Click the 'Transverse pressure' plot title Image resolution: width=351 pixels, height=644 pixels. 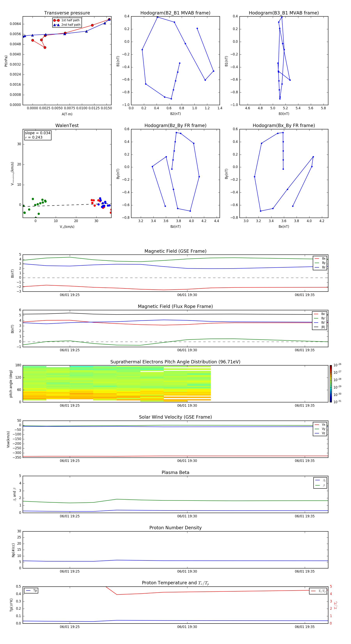[67, 13]
